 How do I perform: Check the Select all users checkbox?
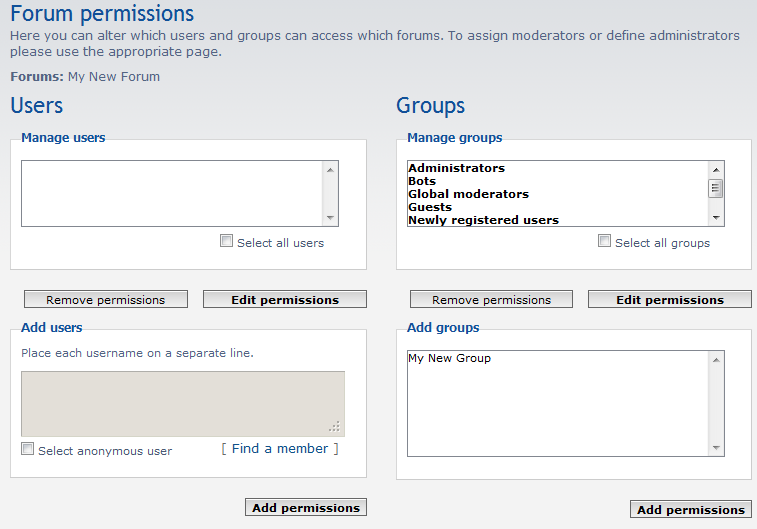[227, 241]
